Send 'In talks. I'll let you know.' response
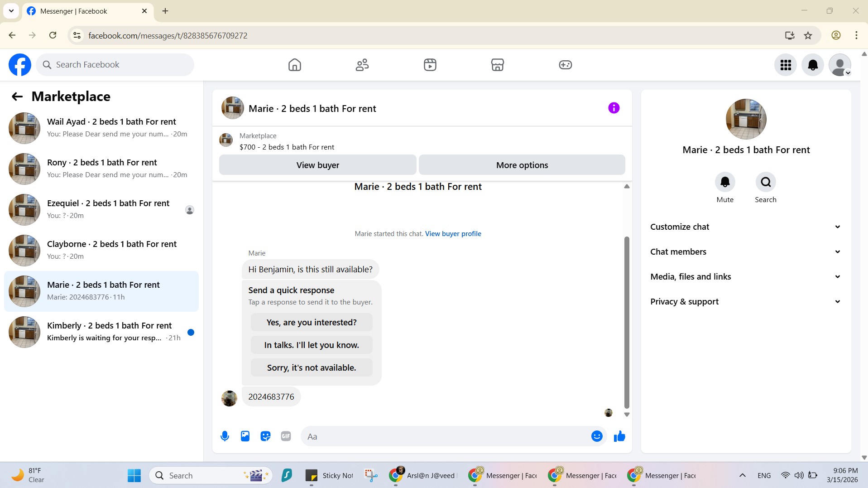This screenshot has width=868, height=488. [x=312, y=345]
